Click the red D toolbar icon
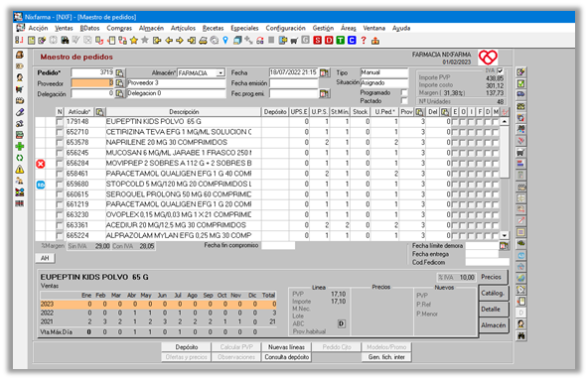588x380 pixels. tap(329, 41)
